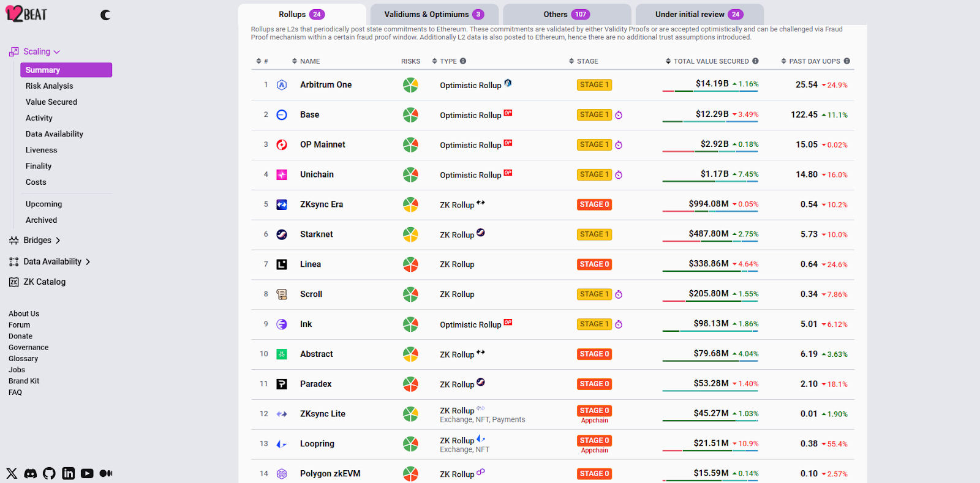Click the Scroll project logo
The width and height of the screenshot is (980, 483).
(x=282, y=294)
